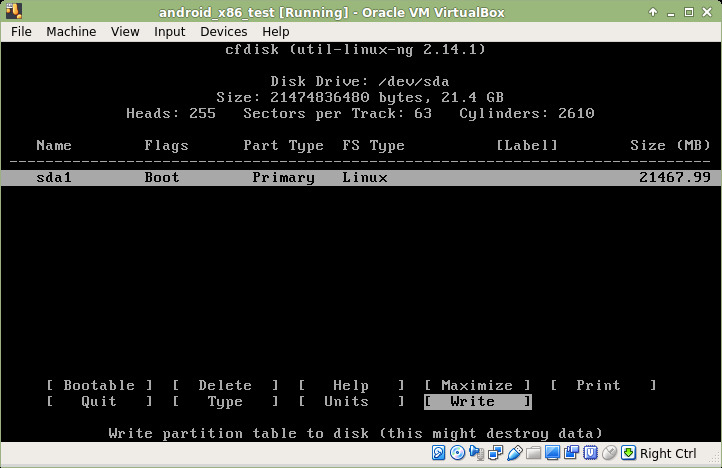Image resolution: width=722 pixels, height=468 pixels.
Task: Select the Delete option in cfdisk
Action: point(225,385)
